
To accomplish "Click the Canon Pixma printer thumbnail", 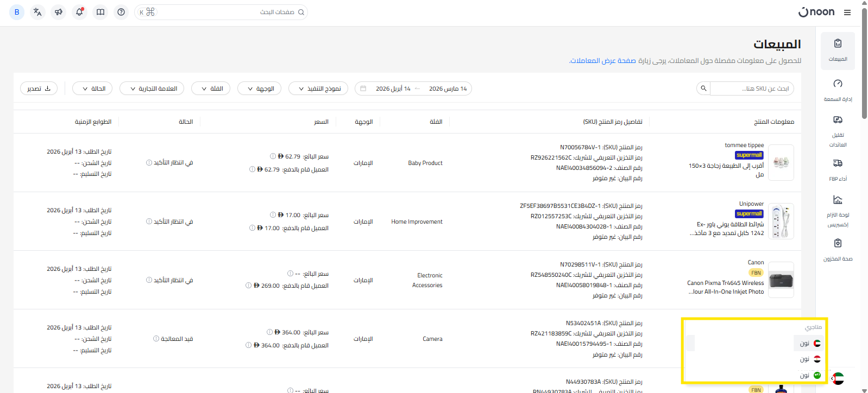I will tap(781, 280).
